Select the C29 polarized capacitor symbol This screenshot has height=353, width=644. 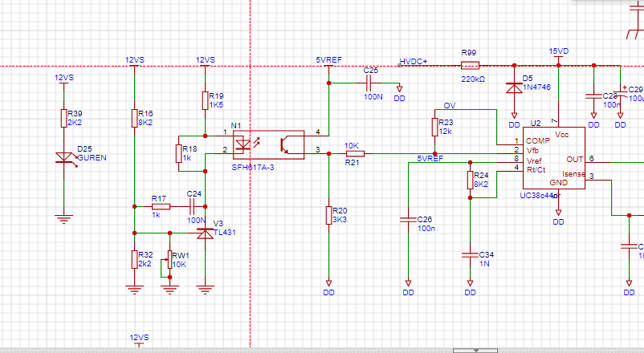[620, 94]
